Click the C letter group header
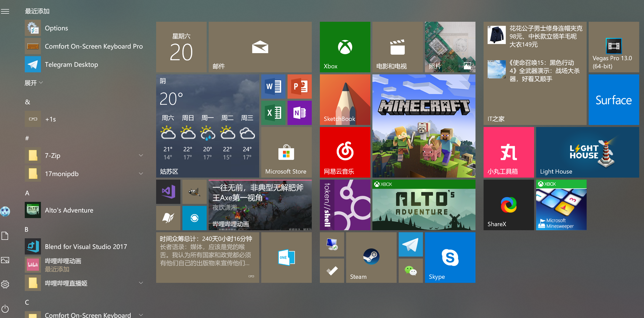Screen dimensions: 644x318 pyautogui.click(x=27, y=302)
